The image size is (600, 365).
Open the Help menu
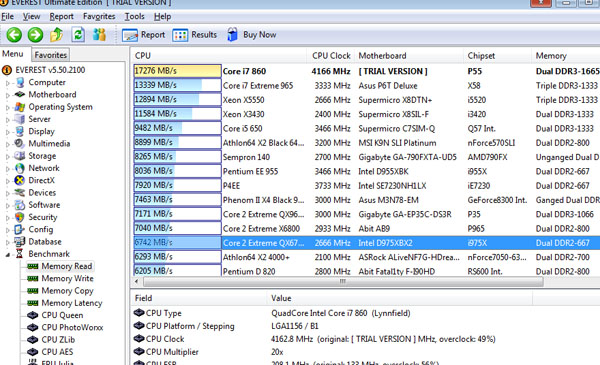point(162,16)
